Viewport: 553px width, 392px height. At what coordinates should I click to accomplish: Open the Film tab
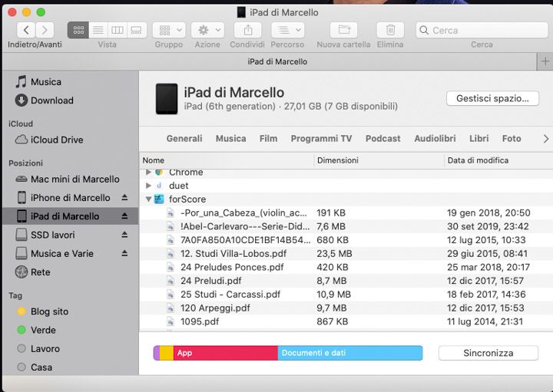(268, 138)
